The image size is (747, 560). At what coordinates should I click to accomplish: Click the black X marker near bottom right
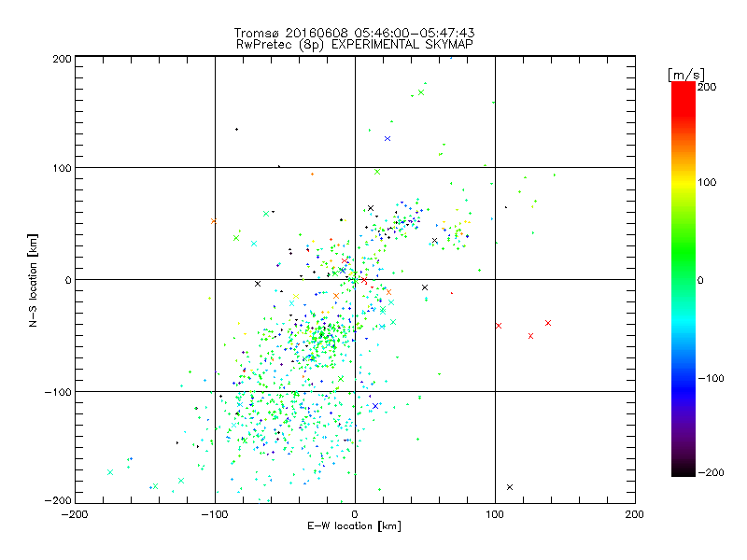(510, 487)
